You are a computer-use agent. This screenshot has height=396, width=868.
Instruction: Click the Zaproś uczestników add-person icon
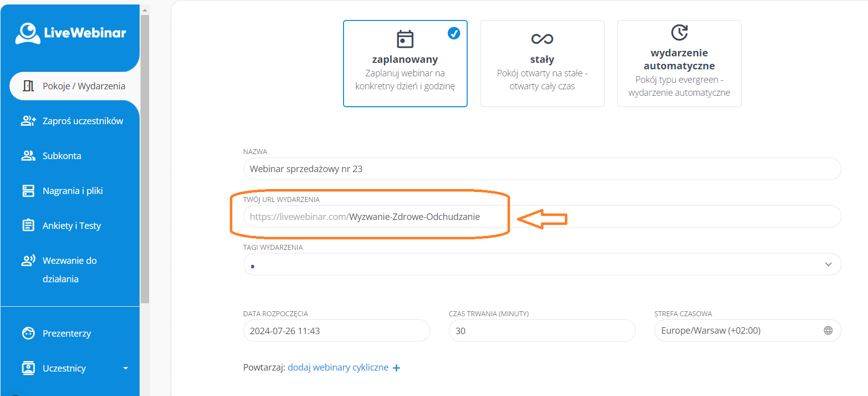pos(28,121)
